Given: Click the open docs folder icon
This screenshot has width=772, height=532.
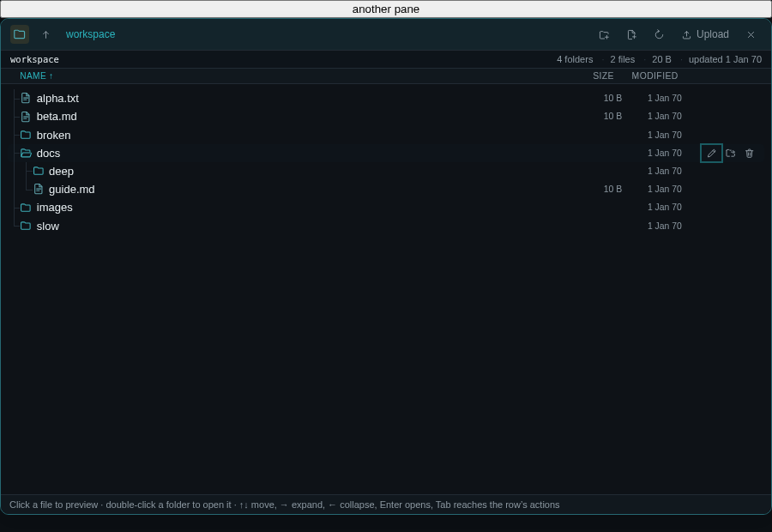Looking at the screenshot, I should point(26,154).
